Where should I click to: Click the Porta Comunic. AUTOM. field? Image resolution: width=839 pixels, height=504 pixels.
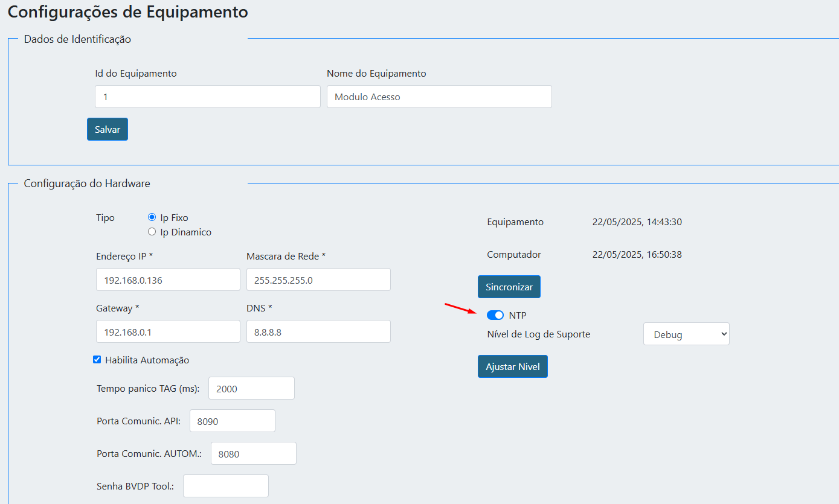pos(253,453)
